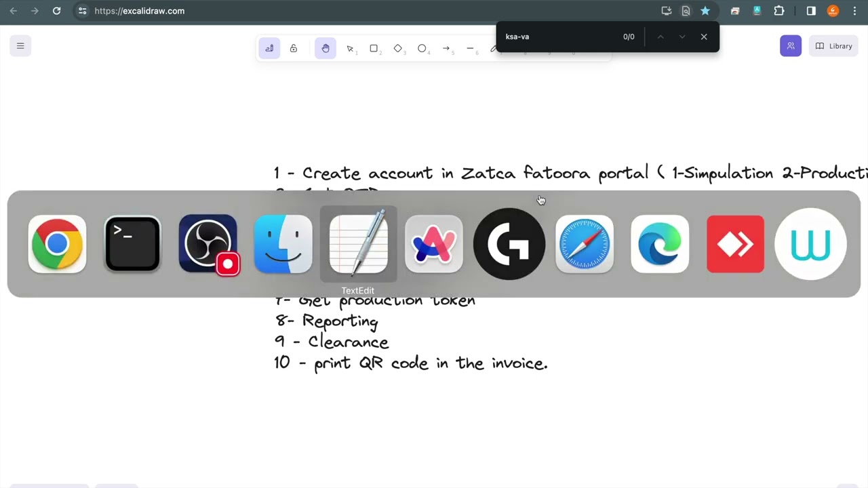The width and height of the screenshot is (868, 488).
Task: Switch to OBS Studio in app switcher
Action: click(x=208, y=244)
